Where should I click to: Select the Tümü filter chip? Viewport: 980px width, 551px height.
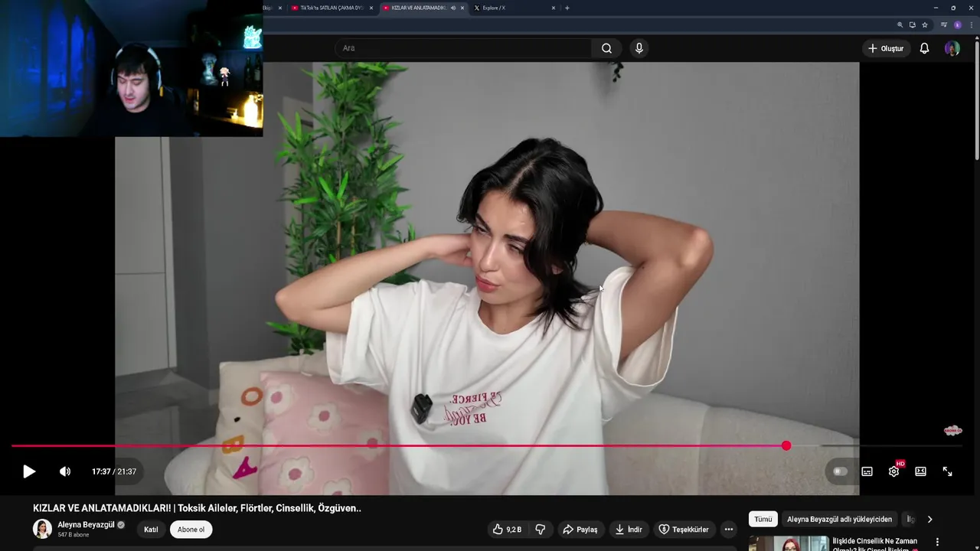coord(763,519)
